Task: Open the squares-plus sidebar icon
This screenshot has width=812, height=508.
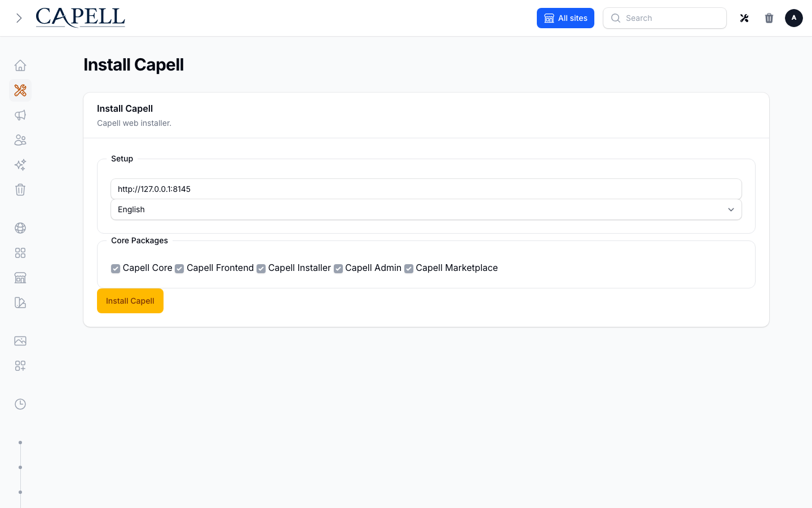Action: (20, 366)
